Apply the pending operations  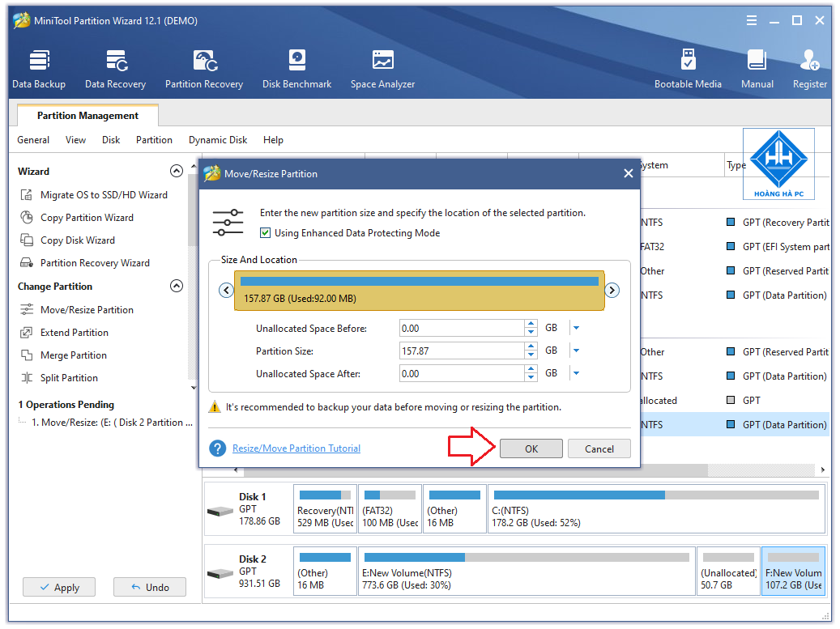(x=58, y=587)
